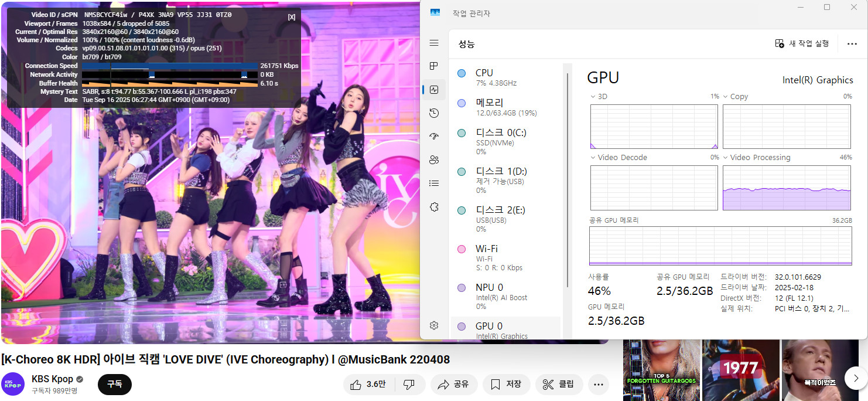Click the next arrow on the thumbnail shelf

pos(856,378)
